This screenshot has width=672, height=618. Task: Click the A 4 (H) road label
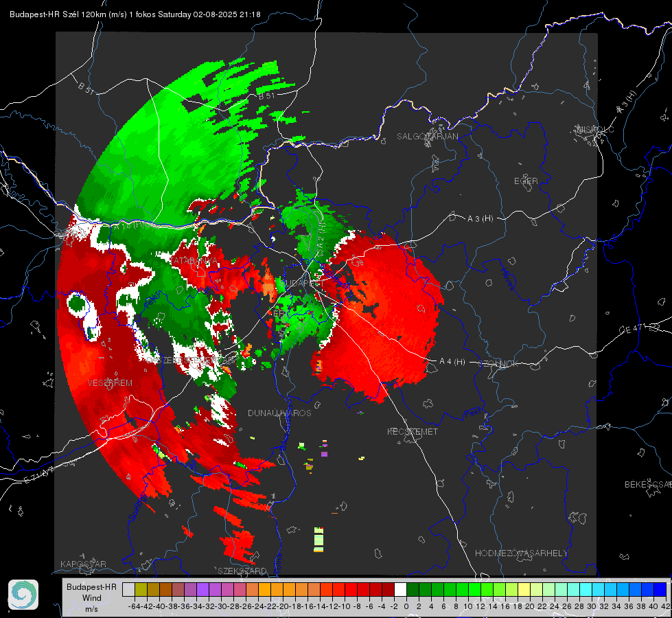(452, 362)
